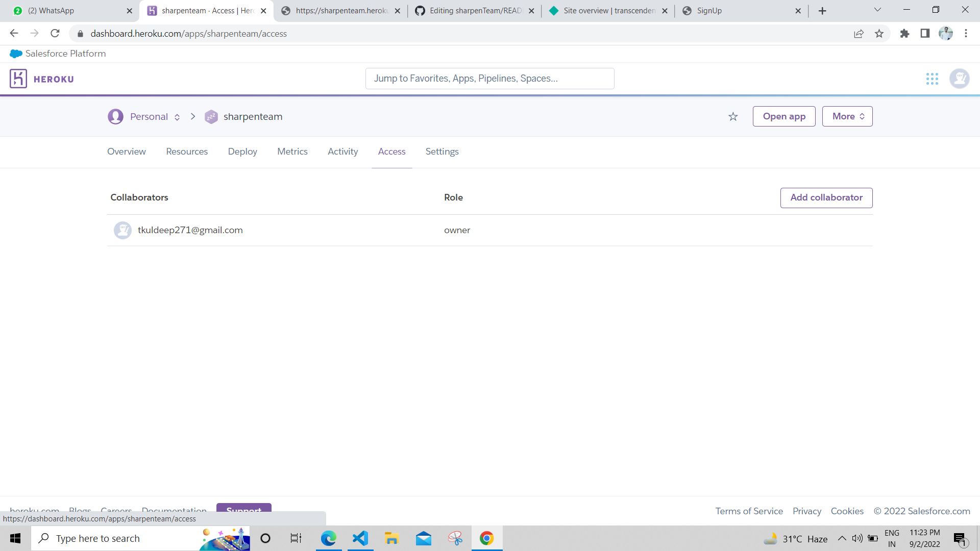The image size is (980, 551).
Task: Open Chrome extensions puzzle icon
Action: pos(905,33)
